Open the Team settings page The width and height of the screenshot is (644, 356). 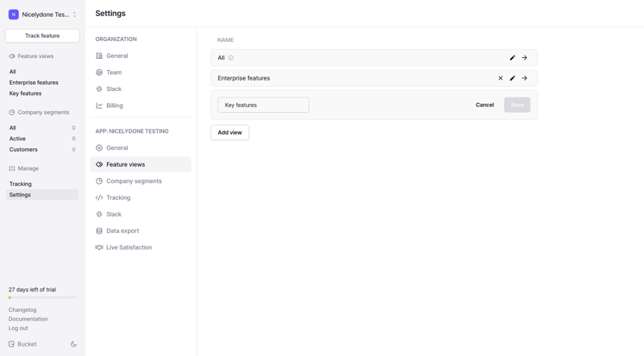[x=140, y=72]
